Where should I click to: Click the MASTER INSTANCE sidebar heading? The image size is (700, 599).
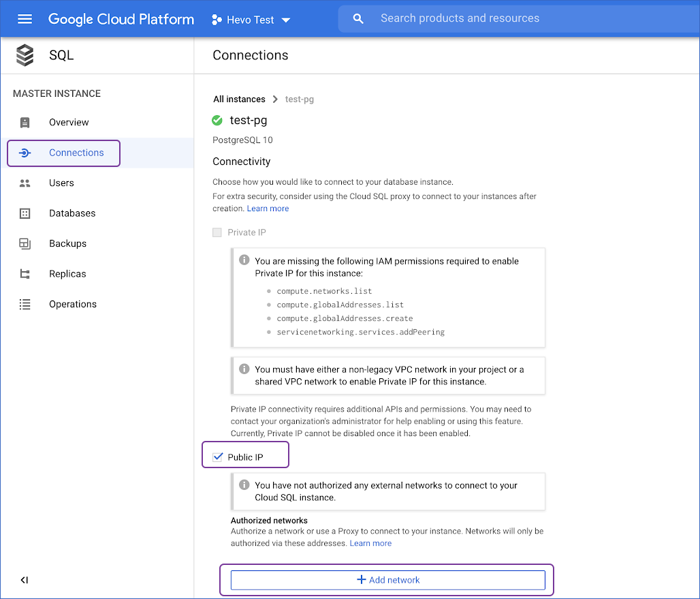point(57,94)
